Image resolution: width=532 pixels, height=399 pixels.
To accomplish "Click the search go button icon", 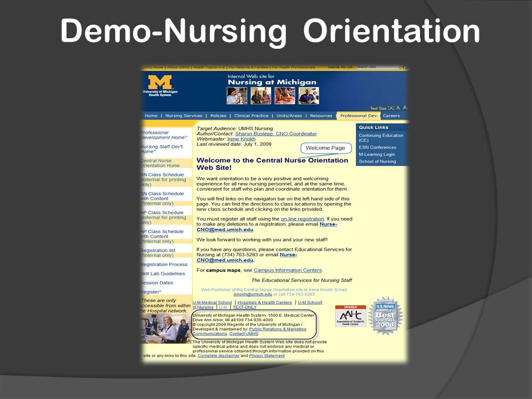I will click(x=405, y=67).
